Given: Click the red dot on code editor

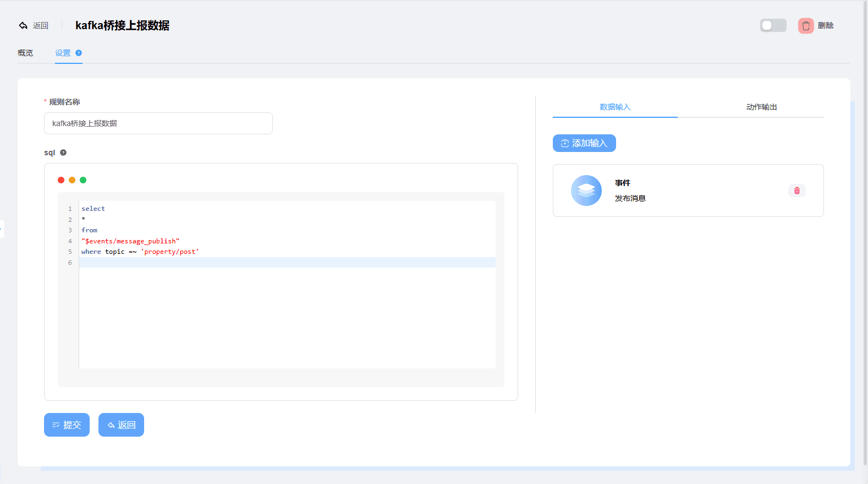Looking at the screenshot, I should click(61, 180).
